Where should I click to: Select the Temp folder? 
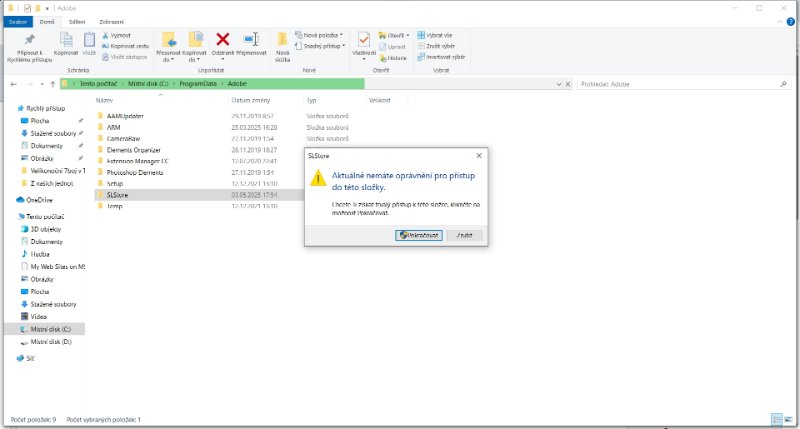(x=114, y=206)
